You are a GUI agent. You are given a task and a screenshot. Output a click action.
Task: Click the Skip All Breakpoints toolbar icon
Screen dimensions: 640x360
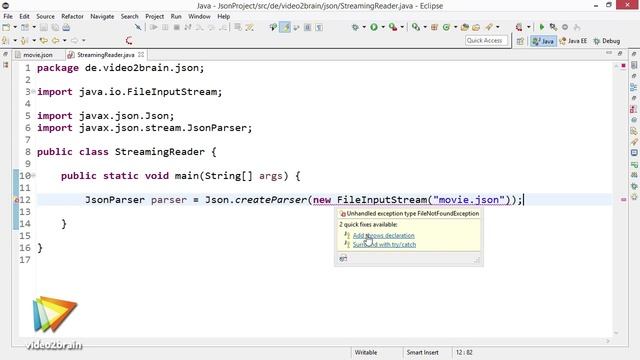(138, 27)
